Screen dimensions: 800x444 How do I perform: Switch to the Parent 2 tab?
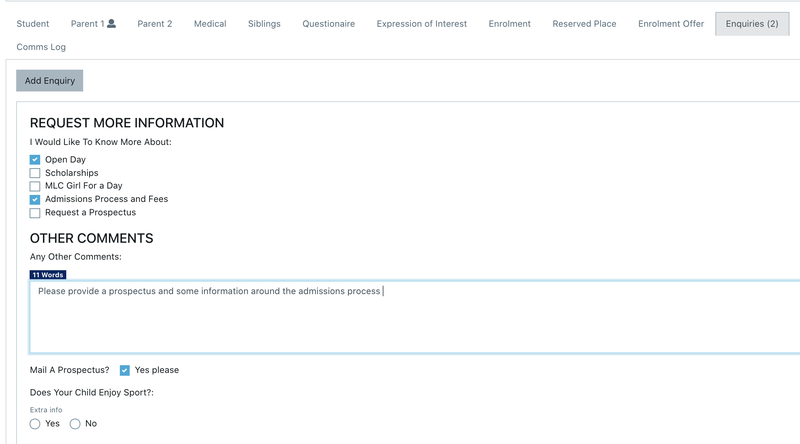coord(155,24)
